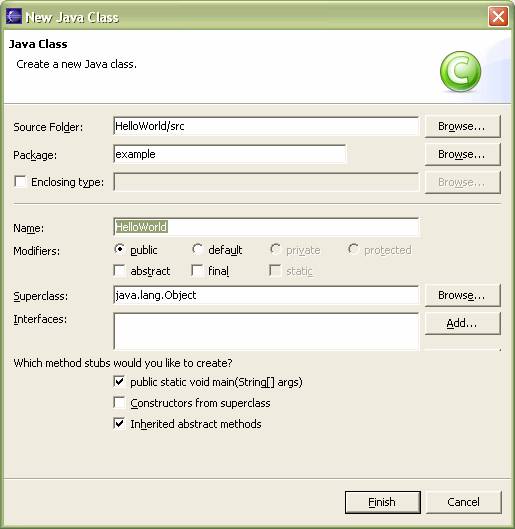This screenshot has height=529, width=515.
Task: Click into the Name text field
Action: 266,227
